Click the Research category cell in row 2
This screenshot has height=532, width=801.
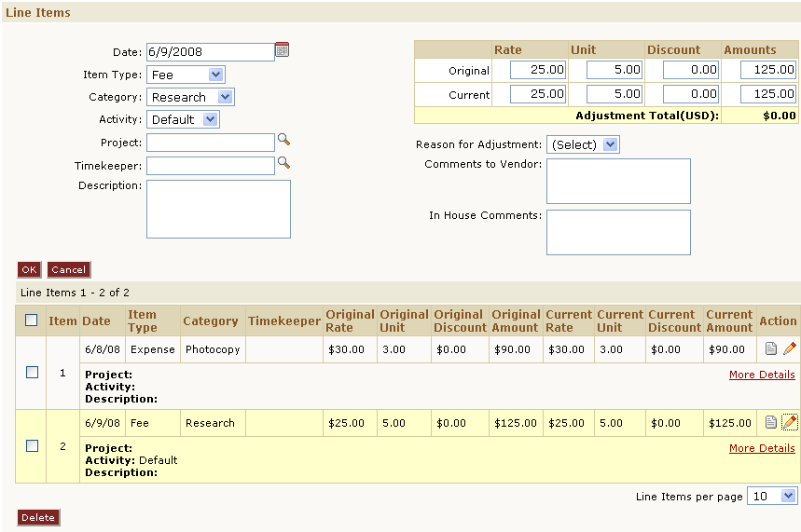(x=213, y=423)
